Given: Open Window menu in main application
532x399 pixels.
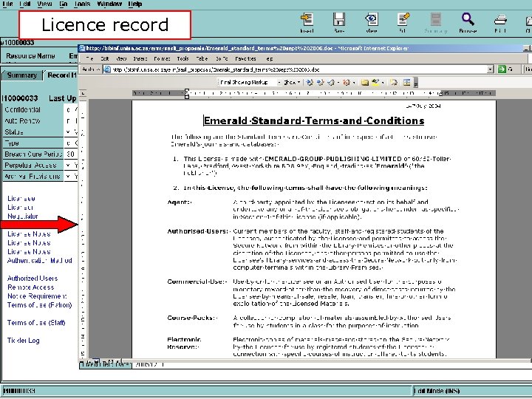Looking at the screenshot, I should (109, 4).
